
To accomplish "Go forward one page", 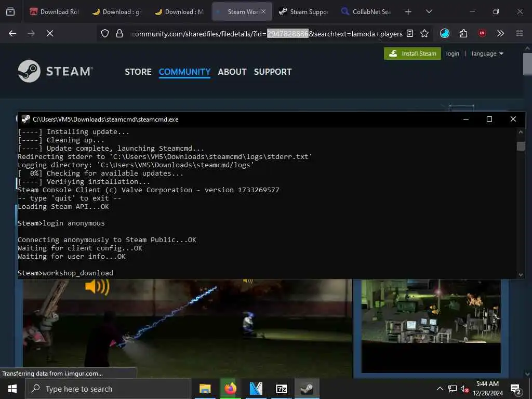I will click(x=31, y=33).
